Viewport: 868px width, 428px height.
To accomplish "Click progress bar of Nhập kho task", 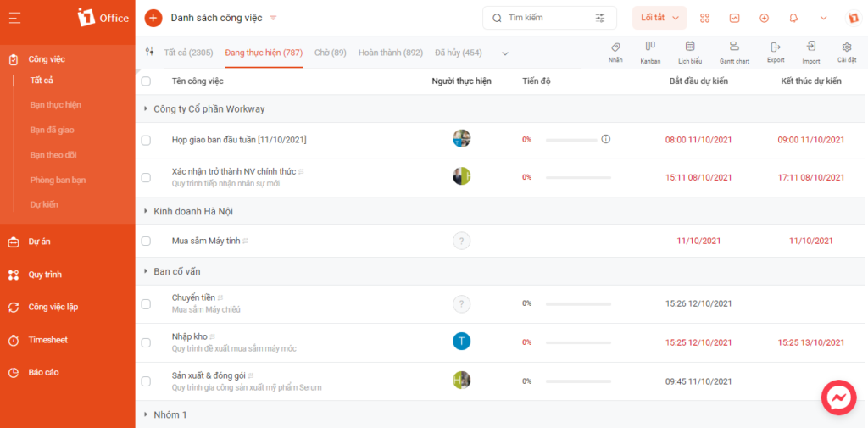I will pyautogui.click(x=578, y=342).
